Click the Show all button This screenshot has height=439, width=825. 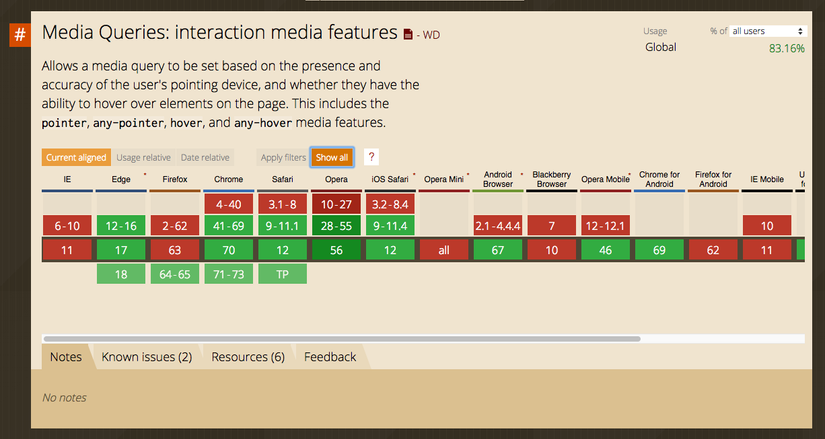click(332, 157)
